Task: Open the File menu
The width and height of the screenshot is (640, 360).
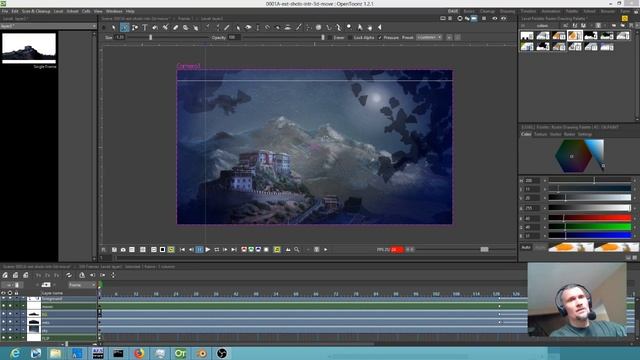Action: pyautogui.click(x=5, y=11)
